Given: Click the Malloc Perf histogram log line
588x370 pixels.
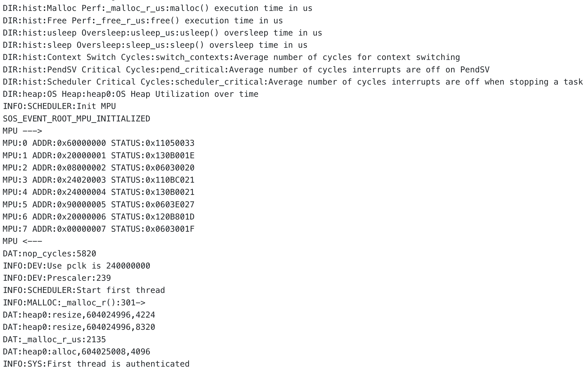Looking at the screenshot, I should (x=158, y=9).
